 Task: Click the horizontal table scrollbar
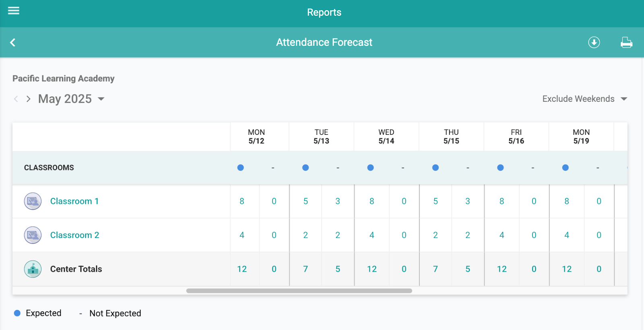[299, 291]
